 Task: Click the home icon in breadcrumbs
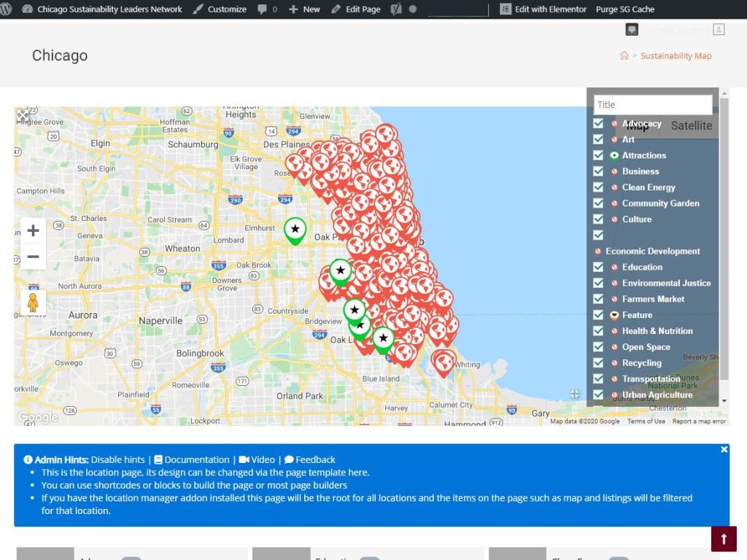pyautogui.click(x=624, y=55)
